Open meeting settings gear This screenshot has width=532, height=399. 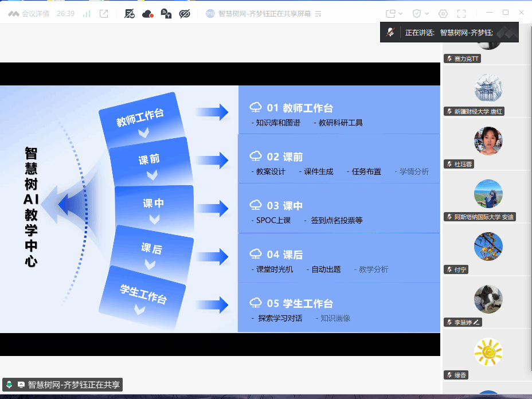[x=443, y=14]
